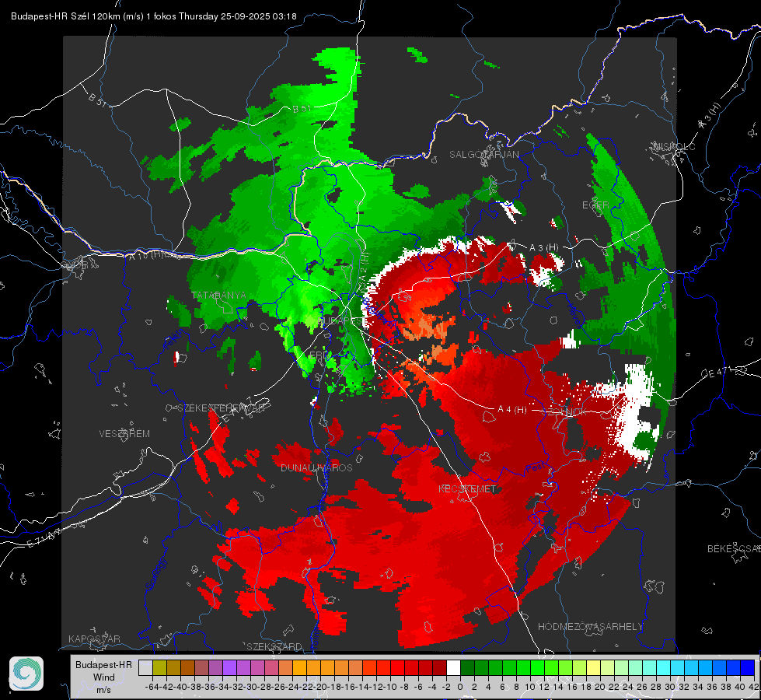The image size is (761, 700).
Task: Click the radar title text Budapest-HR Szél 120km
Action: tap(65, 16)
